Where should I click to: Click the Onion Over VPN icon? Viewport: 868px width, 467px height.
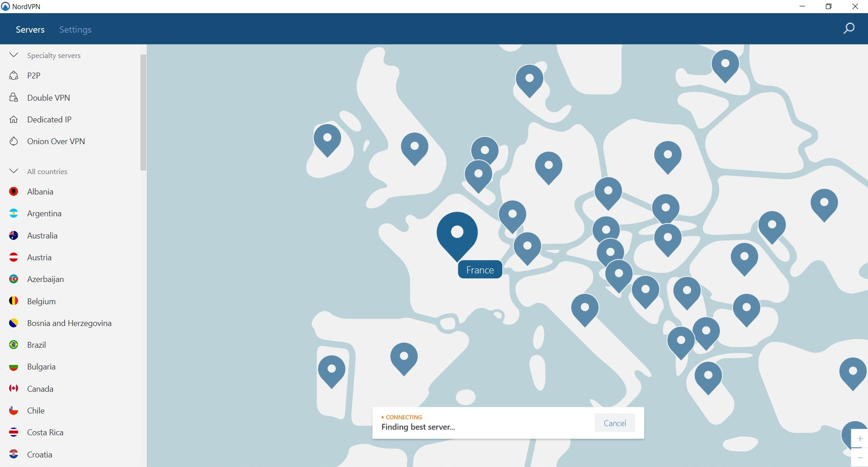pos(14,141)
